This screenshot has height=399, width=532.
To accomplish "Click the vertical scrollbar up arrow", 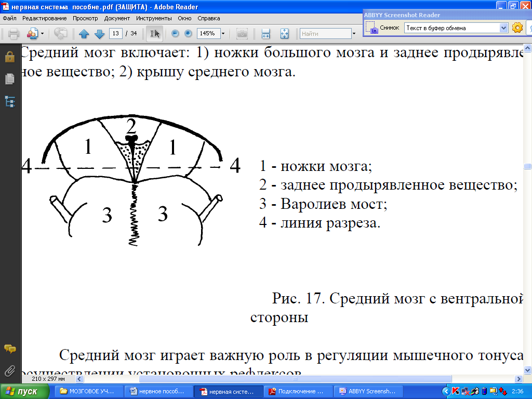I will coord(528,48).
